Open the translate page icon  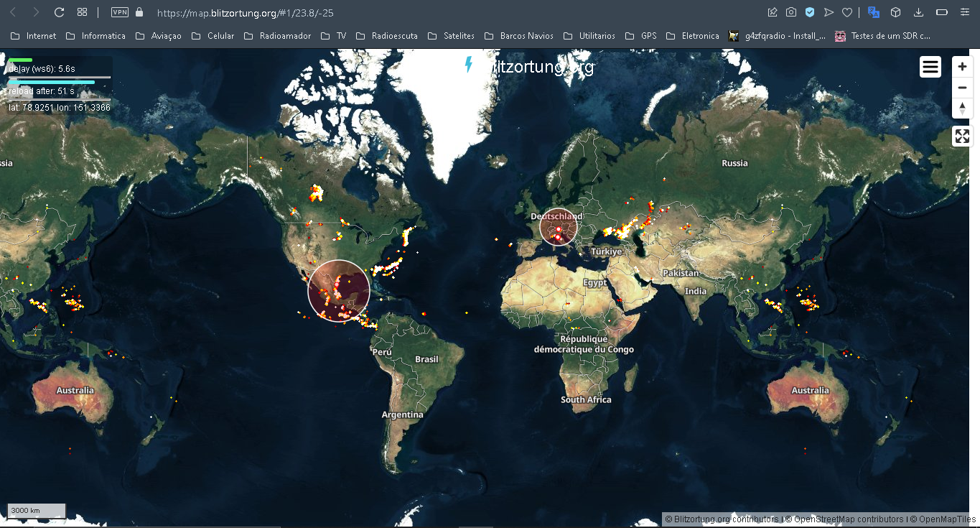pos(874,12)
